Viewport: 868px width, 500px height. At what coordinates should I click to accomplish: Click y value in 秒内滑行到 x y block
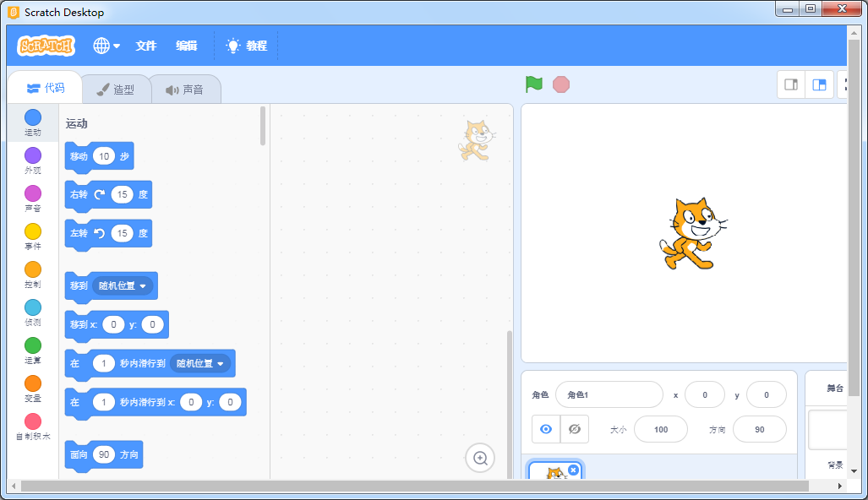click(230, 402)
